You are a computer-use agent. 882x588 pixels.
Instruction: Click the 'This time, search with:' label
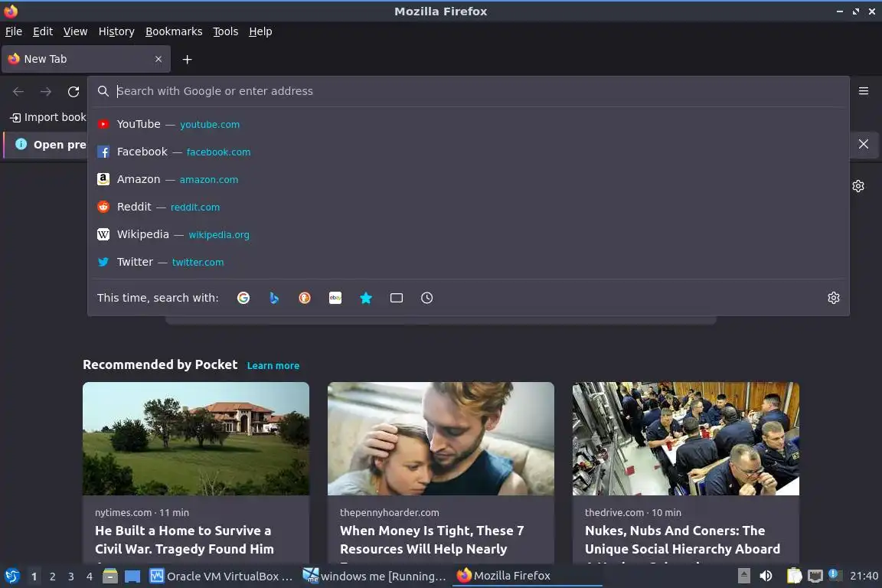[x=158, y=298]
